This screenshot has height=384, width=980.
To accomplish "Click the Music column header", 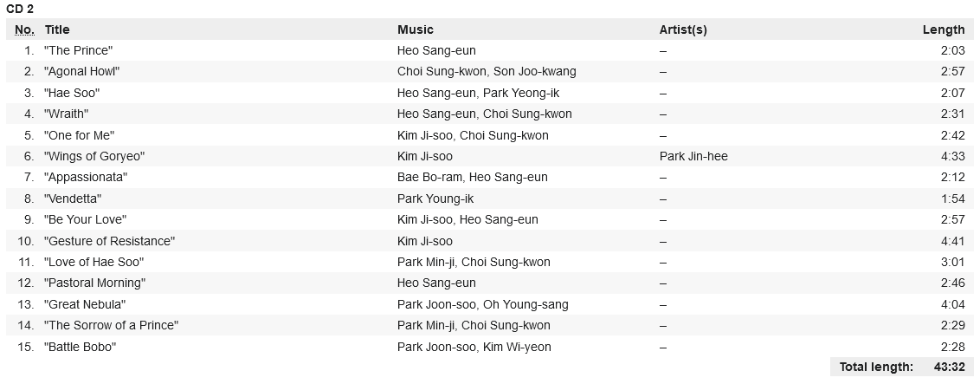I will tap(416, 29).
